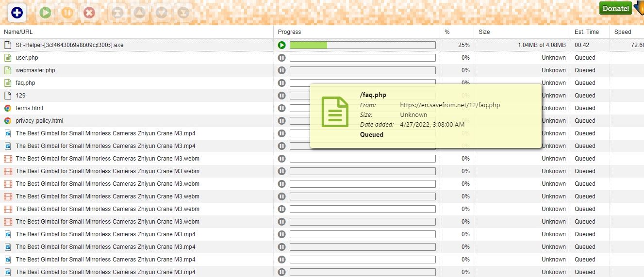
Task: Click the Chrome icon beside terms.html
Action: pyautogui.click(x=8, y=108)
